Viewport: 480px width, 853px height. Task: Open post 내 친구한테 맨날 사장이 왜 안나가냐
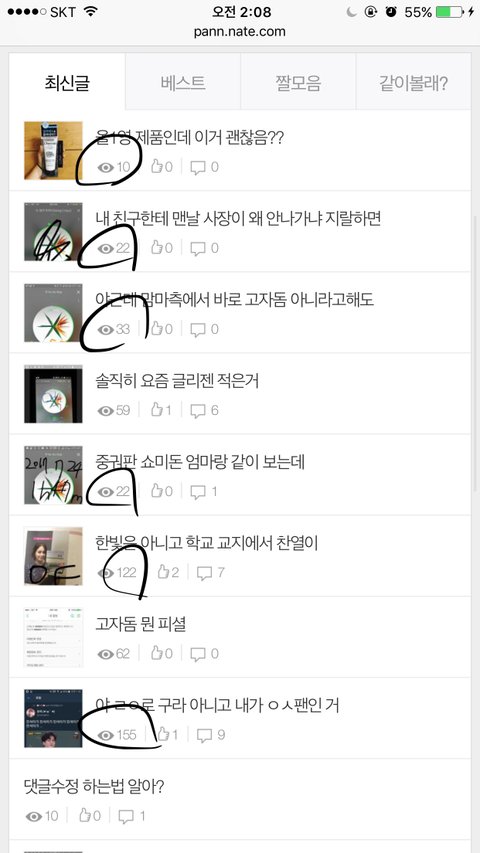coord(238,219)
